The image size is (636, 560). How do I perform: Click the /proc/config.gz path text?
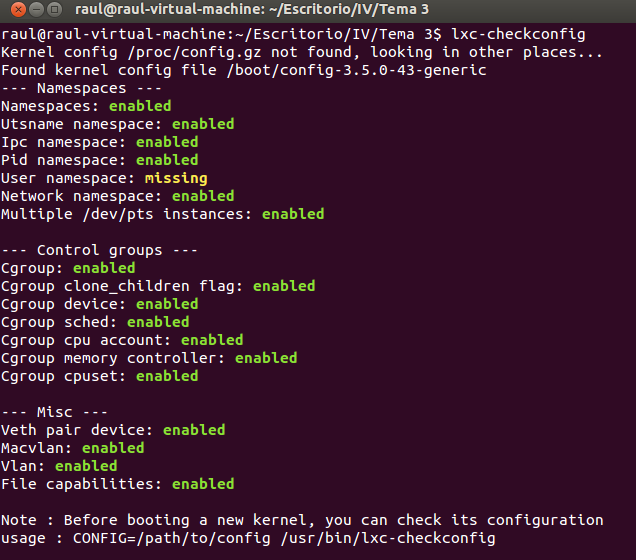194,52
